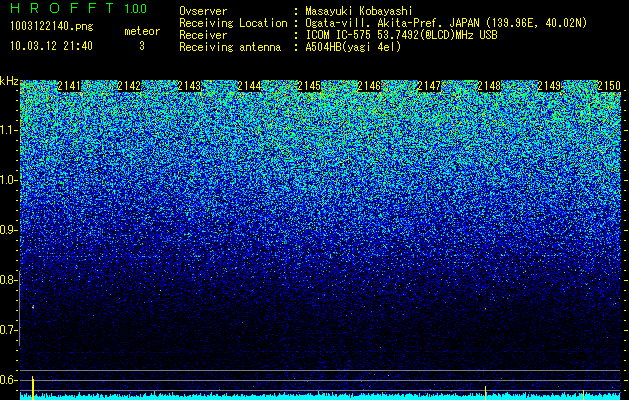Click the yellow meteor spike below 2148
The height and width of the screenshot is (400, 629).
pyautogui.click(x=486, y=392)
